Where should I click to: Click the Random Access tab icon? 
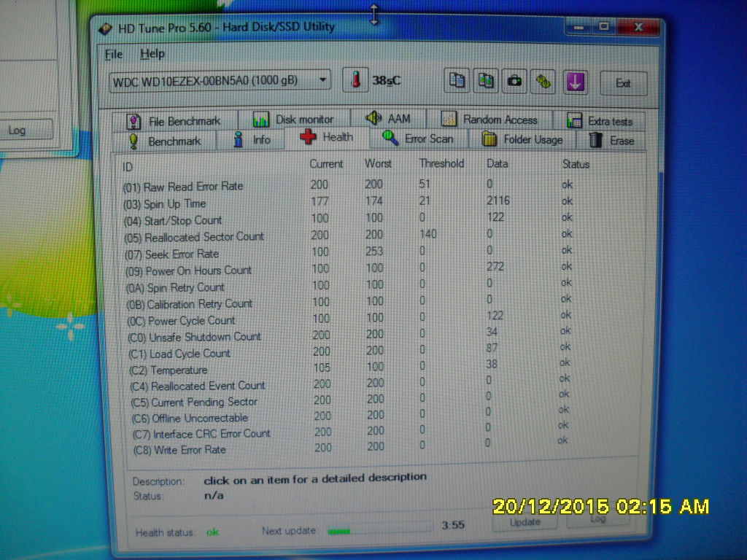click(449, 119)
